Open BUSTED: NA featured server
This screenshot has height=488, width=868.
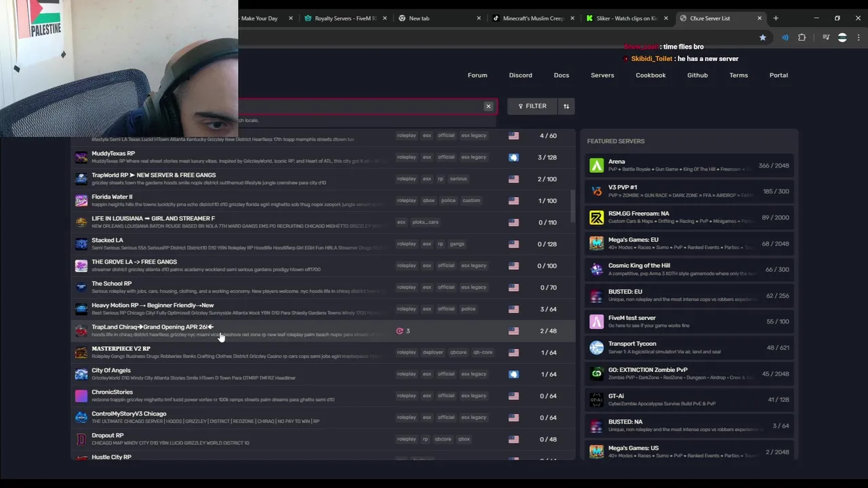coord(689,426)
